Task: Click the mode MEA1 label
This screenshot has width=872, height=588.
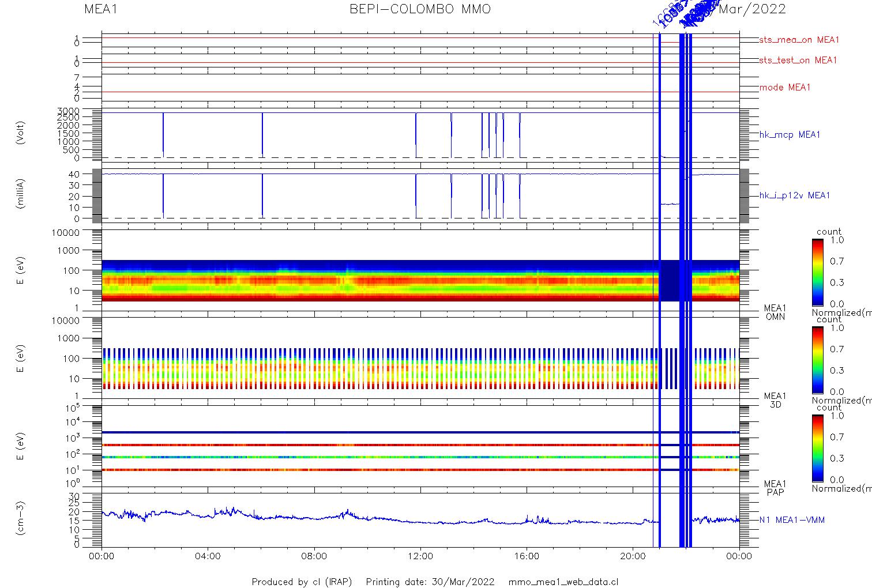Action: [784, 87]
